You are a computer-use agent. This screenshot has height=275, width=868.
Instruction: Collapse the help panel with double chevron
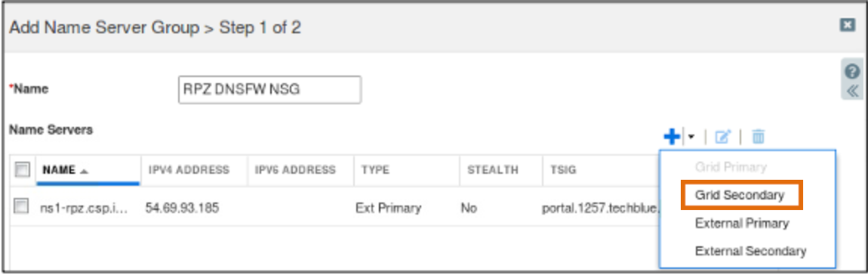coord(852,91)
